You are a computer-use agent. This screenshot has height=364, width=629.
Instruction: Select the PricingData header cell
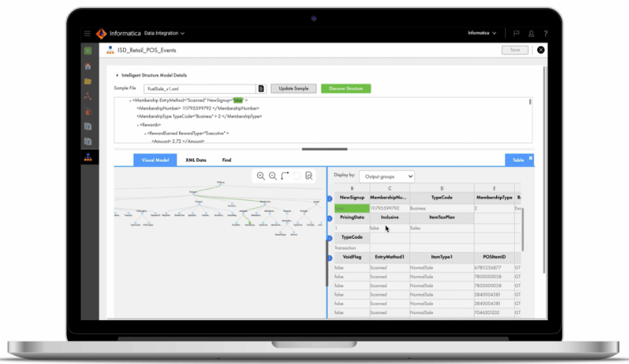351,217
